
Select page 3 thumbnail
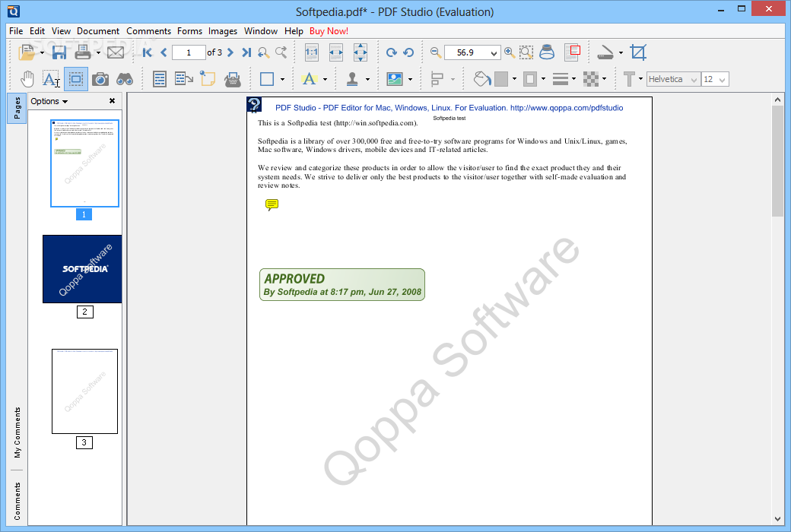tap(84, 391)
